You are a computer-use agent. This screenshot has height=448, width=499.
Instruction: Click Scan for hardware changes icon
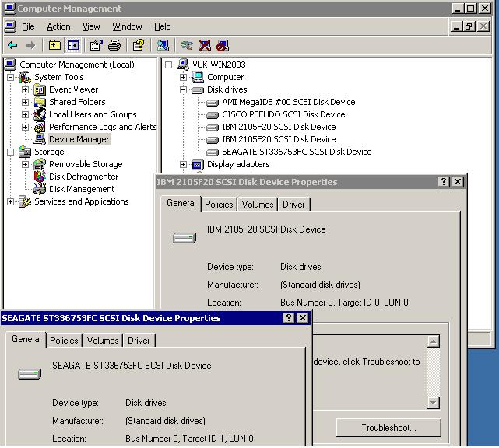[x=163, y=46]
